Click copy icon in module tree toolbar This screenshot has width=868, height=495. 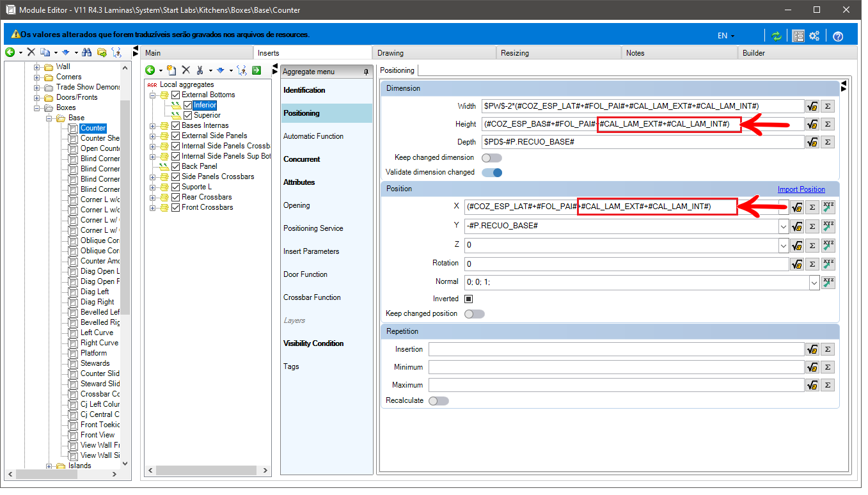pos(45,52)
